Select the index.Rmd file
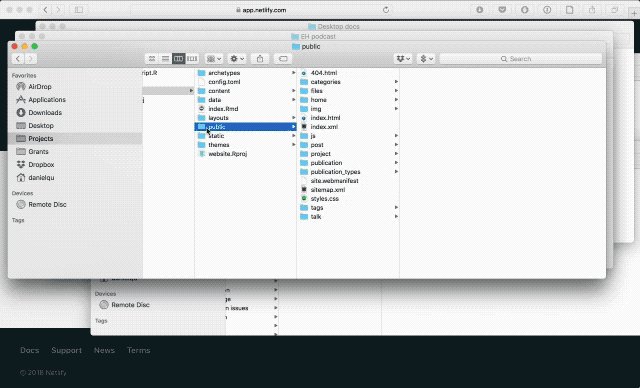Image resolution: width=640 pixels, height=388 pixels. pyautogui.click(x=245, y=109)
